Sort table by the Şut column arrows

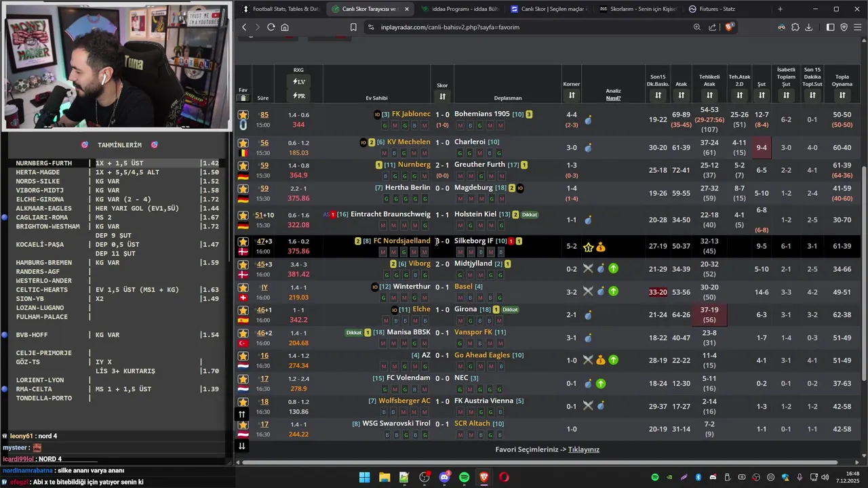pos(762,96)
